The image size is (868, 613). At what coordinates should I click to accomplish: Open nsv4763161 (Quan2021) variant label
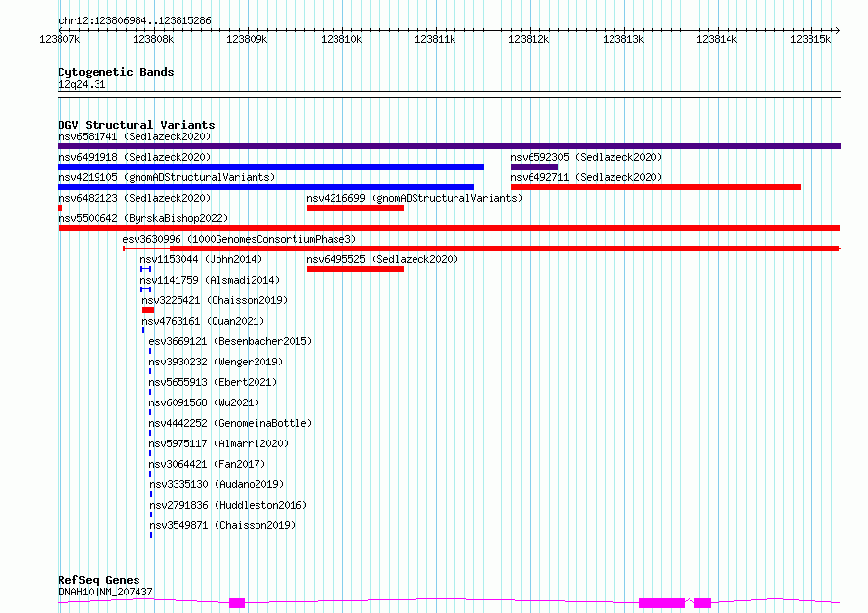tap(203, 321)
